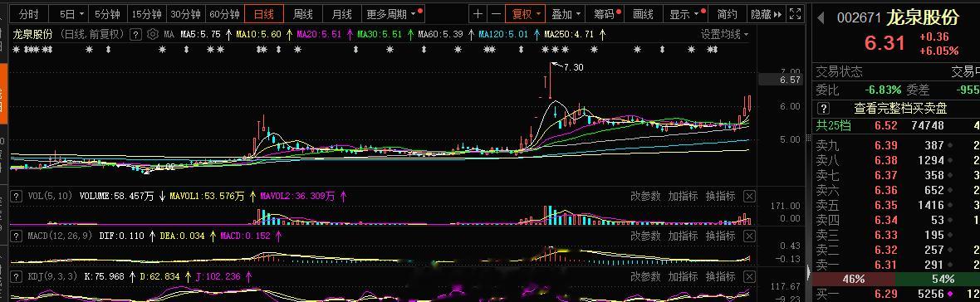Screen dimensions: 980x302
Task: Close the MACD indicator panel
Action: tap(749, 236)
